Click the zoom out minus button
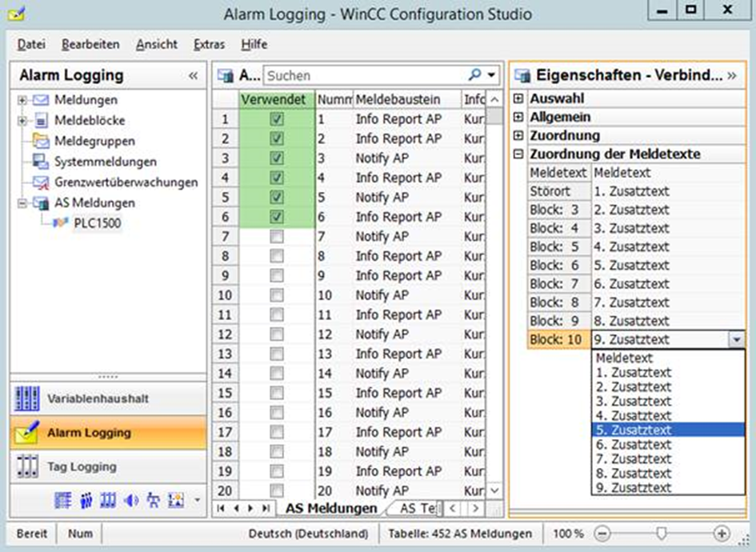Image resolution: width=756 pixels, height=552 pixels. [602, 534]
